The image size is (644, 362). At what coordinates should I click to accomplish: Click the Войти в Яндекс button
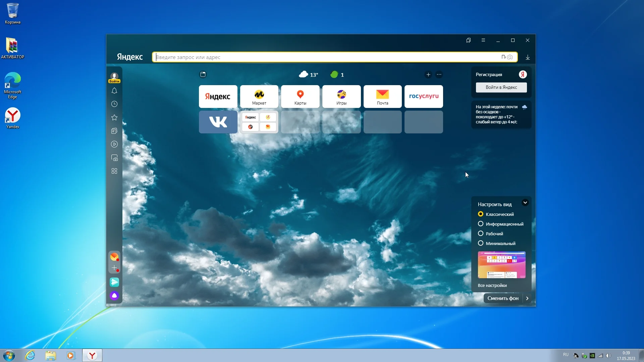(501, 87)
